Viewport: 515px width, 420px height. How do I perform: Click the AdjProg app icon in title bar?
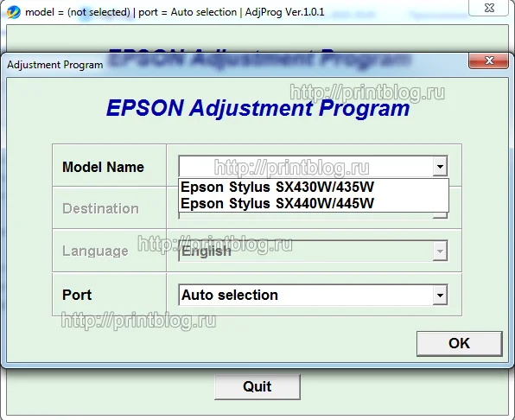point(13,12)
